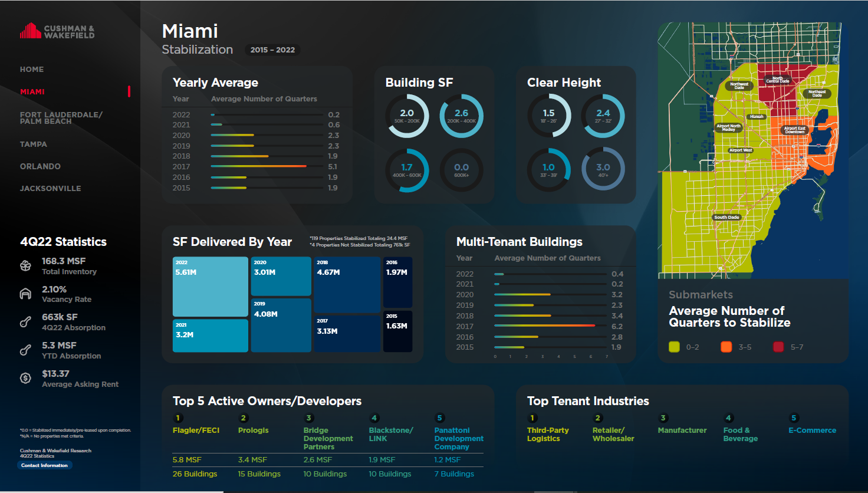868x493 pixels.
Task: Select the Prologis developer entry
Action: click(x=253, y=430)
